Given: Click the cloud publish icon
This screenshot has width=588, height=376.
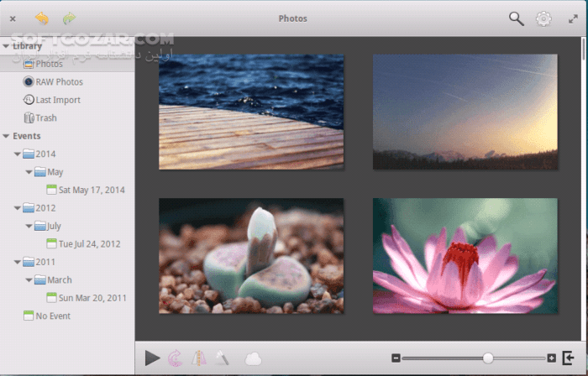Looking at the screenshot, I should pyautogui.click(x=253, y=358).
